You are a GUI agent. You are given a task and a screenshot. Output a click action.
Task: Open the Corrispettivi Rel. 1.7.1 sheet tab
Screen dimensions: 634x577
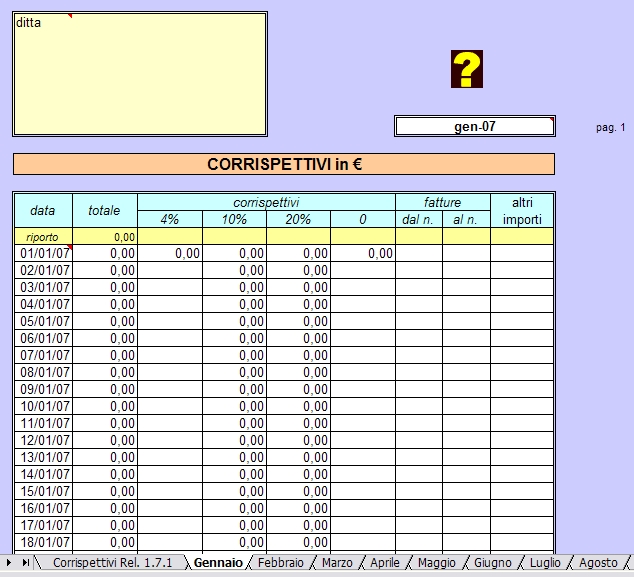click(112, 563)
